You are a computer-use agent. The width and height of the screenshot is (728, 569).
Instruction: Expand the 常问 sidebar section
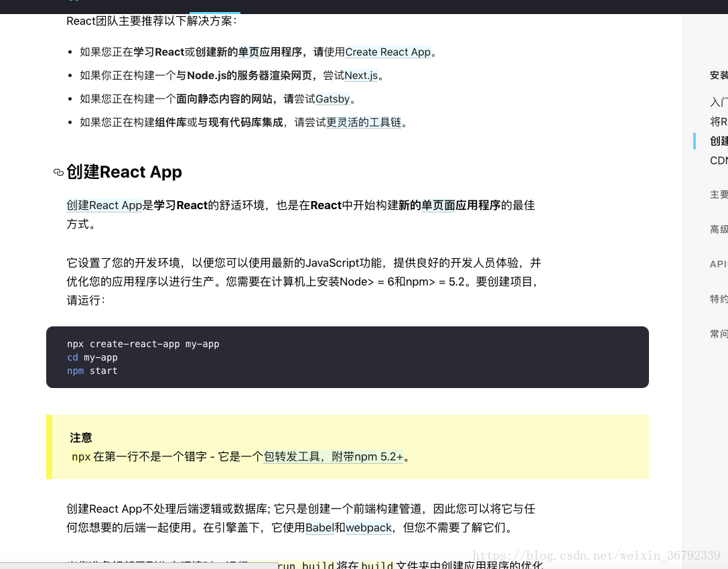point(719,334)
